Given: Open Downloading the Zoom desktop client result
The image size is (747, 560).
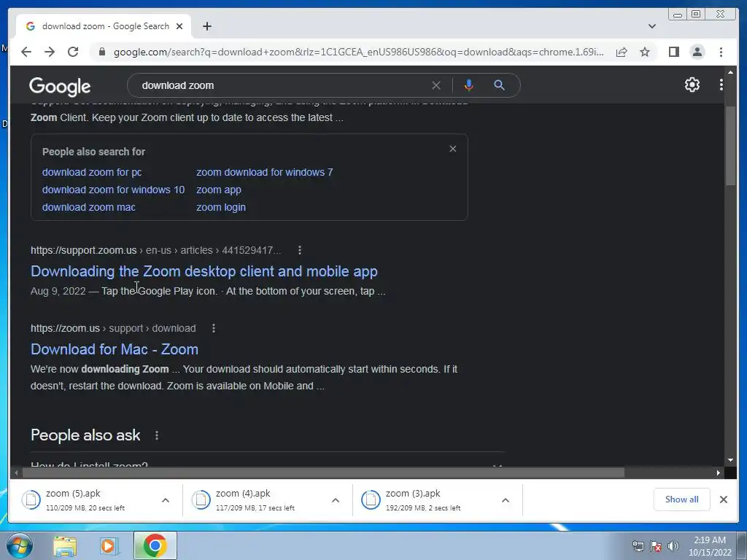Looking at the screenshot, I should click(x=204, y=271).
